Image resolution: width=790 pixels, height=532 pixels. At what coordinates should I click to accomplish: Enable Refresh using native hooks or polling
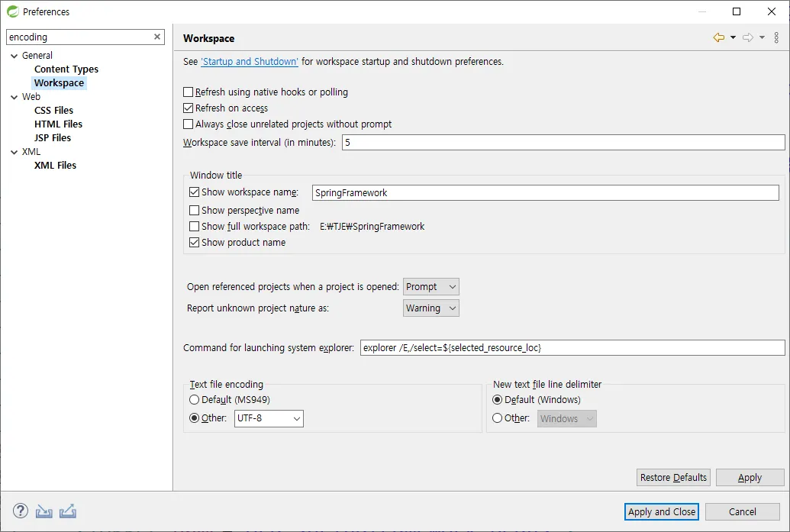pos(189,92)
